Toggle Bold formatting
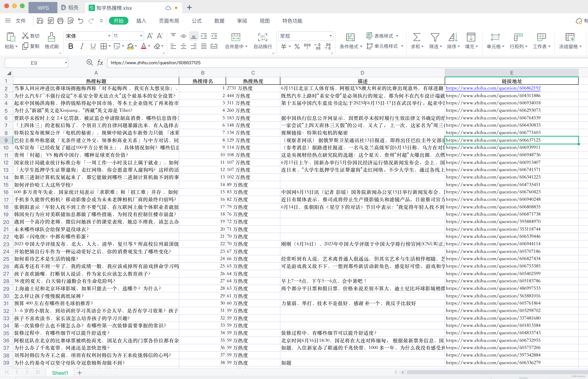The height and width of the screenshot is (379, 588). coord(71,46)
